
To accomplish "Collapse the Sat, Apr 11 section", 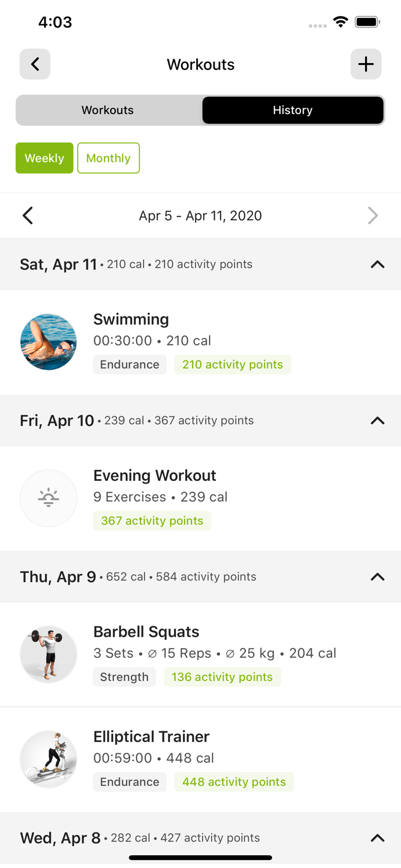I will pos(377,264).
